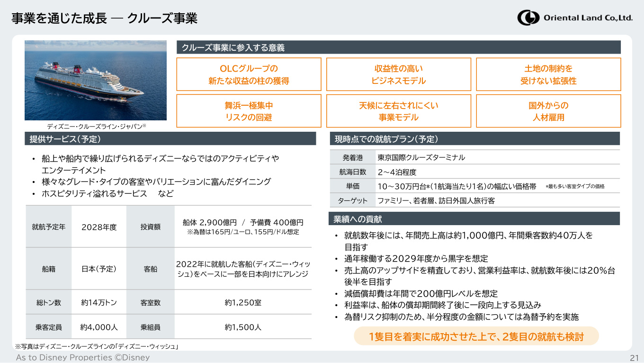Viewport: 644px width, 363px height.
Task: Click the footnote ※写真はディズニー・クルーズライン
Action: click(x=97, y=347)
